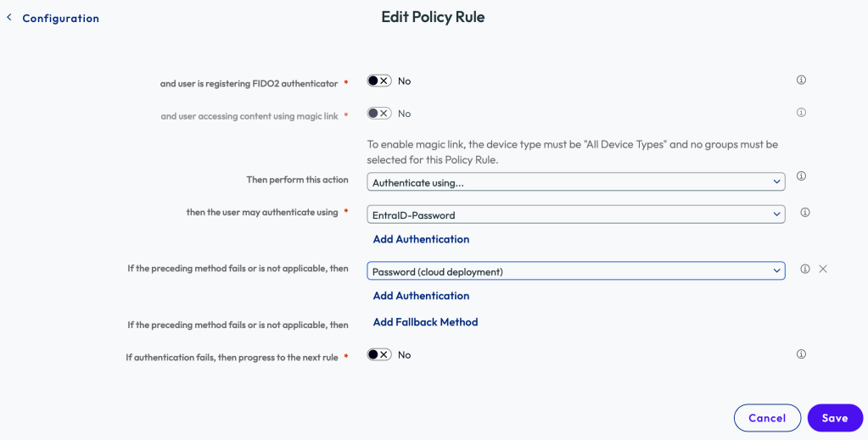
Task: Click info icon next to Password (cloud deployment)
Action: [x=805, y=270]
